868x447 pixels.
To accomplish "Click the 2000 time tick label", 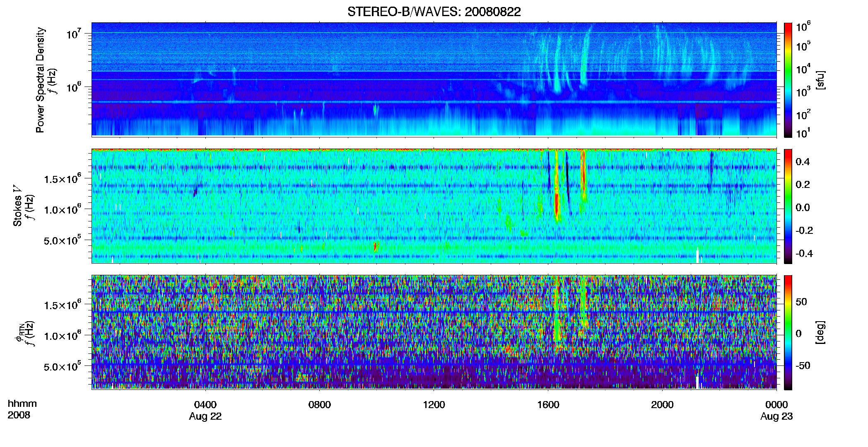I will (662, 404).
